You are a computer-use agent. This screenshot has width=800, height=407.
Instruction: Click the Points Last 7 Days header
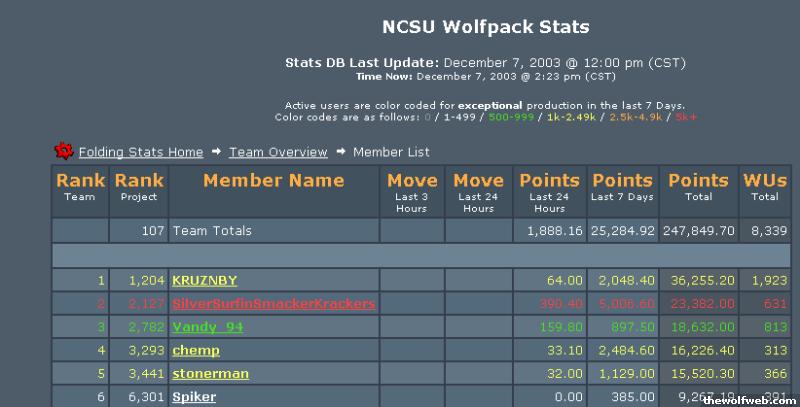(x=622, y=187)
